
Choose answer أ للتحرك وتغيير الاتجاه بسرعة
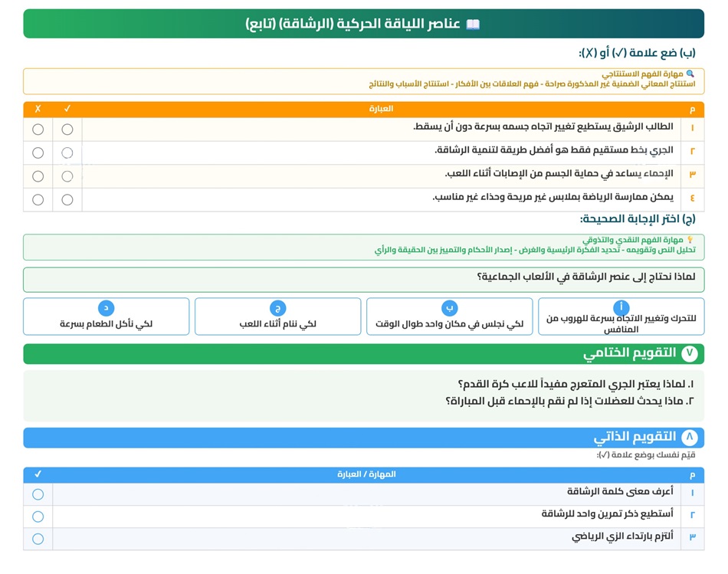pos(621,317)
